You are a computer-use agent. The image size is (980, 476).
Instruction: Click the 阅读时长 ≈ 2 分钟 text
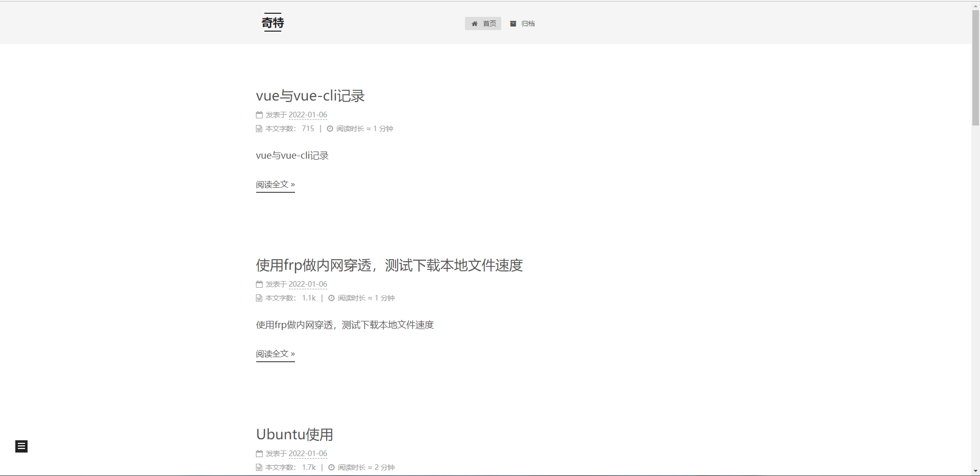pos(366,467)
